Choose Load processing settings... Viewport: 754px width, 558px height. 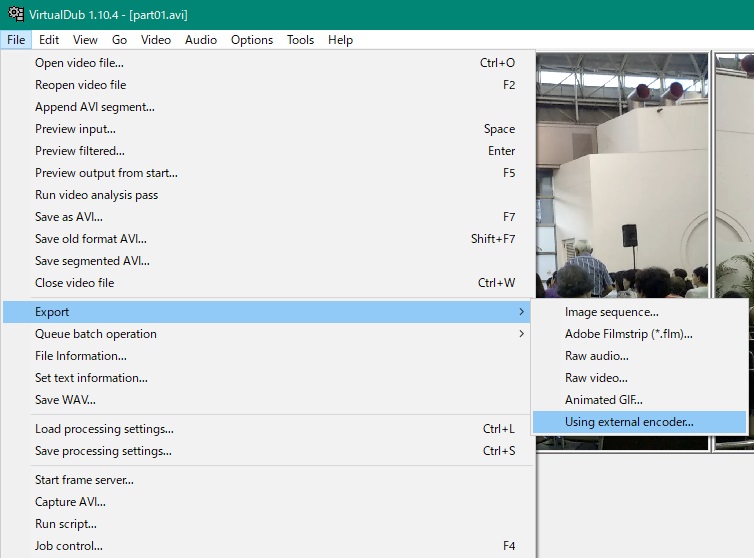tap(268, 429)
